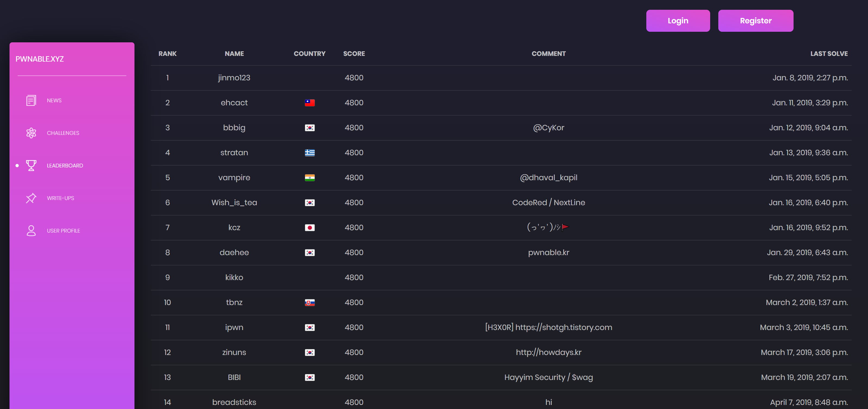Click the pwnable.kr comment
The image size is (868, 409).
[x=549, y=252]
